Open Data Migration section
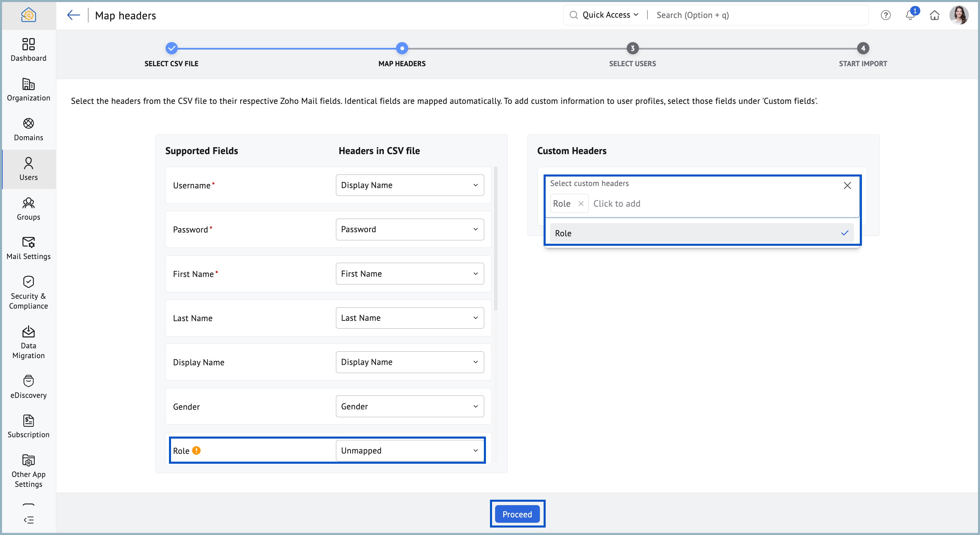Screen dimensions: 980x535 28,342
